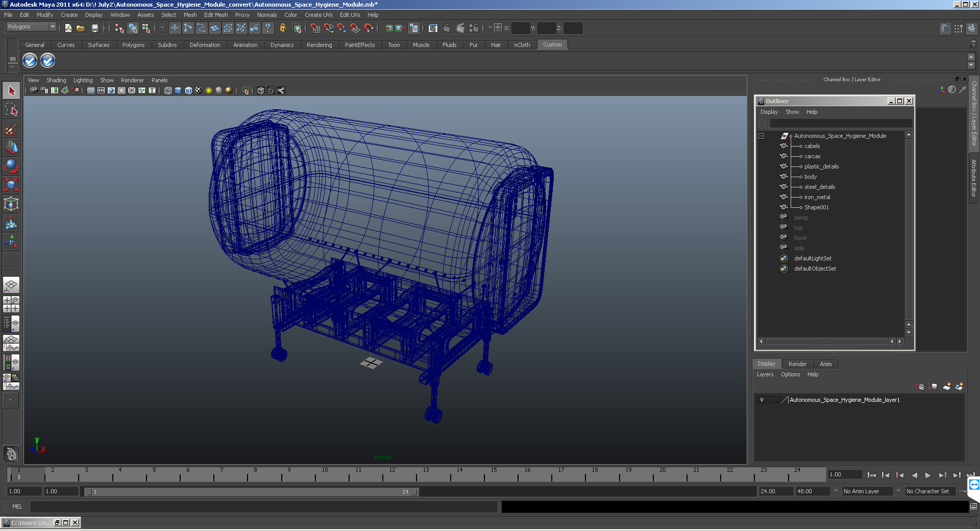Screen dimensions: 980x531
Task: Toggle viewport textured checker display
Action: click(x=198, y=90)
